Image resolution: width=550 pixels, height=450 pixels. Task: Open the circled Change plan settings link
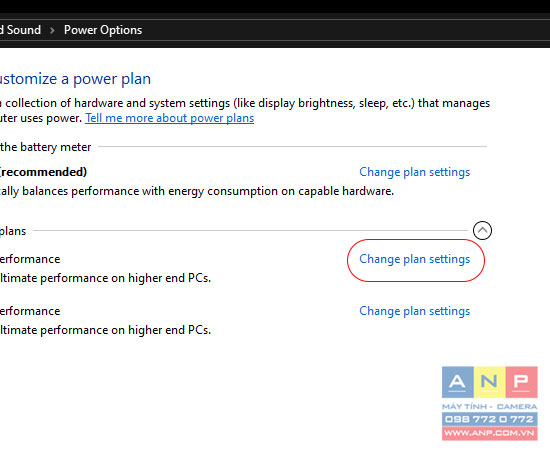pyautogui.click(x=415, y=259)
